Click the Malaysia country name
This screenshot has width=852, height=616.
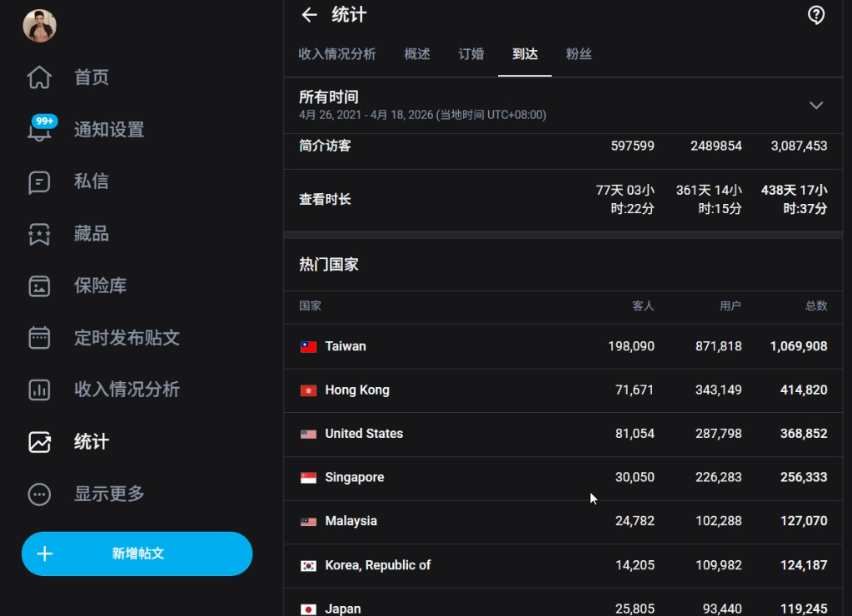351,521
